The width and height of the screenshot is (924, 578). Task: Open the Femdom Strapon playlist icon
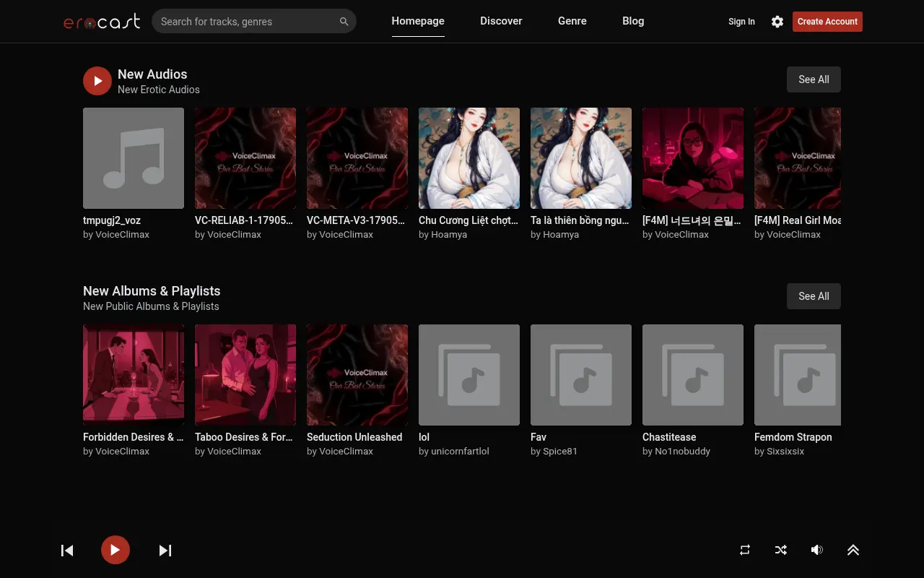click(798, 375)
